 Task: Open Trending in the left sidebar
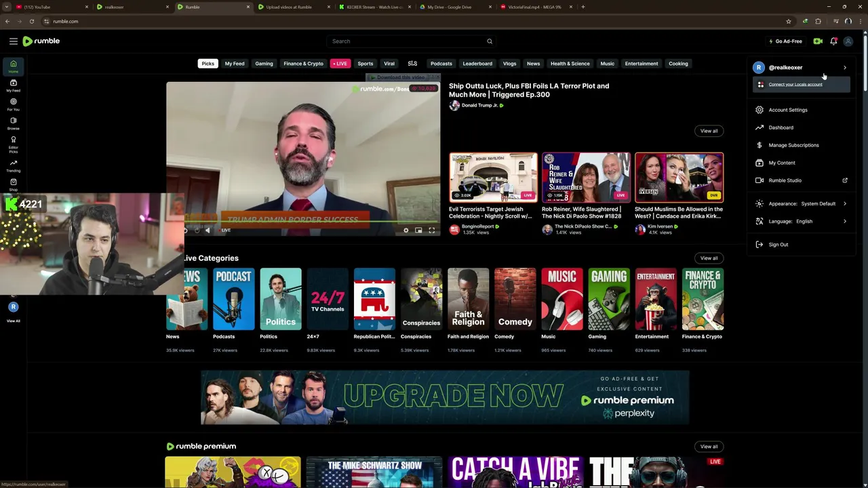pyautogui.click(x=13, y=165)
